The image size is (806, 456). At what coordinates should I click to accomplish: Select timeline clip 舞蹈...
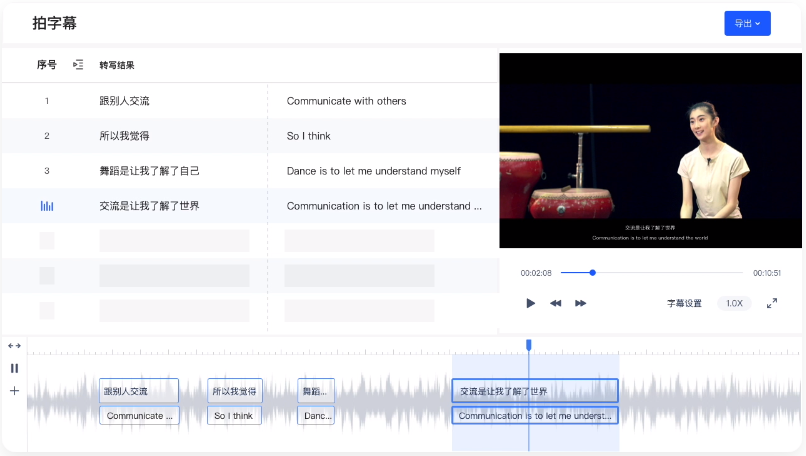click(x=316, y=391)
